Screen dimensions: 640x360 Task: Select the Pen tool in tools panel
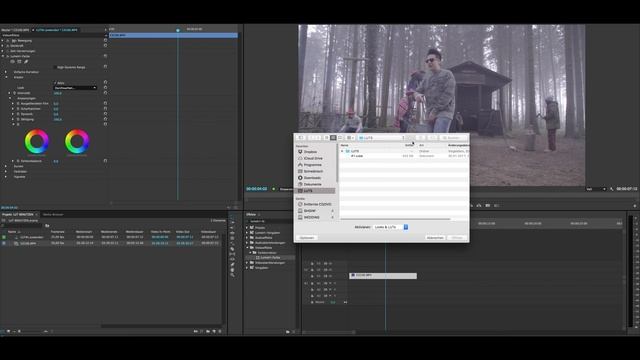(232, 264)
